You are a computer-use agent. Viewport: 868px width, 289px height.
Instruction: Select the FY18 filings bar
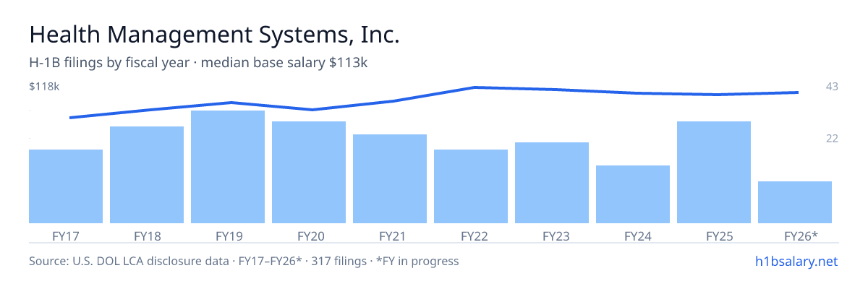[147, 175]
